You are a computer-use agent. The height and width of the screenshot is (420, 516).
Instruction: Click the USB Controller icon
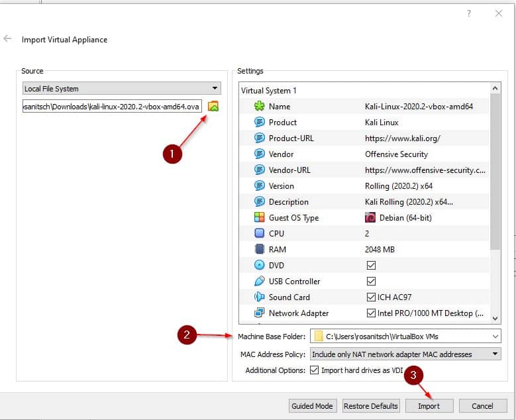(260, 282)
